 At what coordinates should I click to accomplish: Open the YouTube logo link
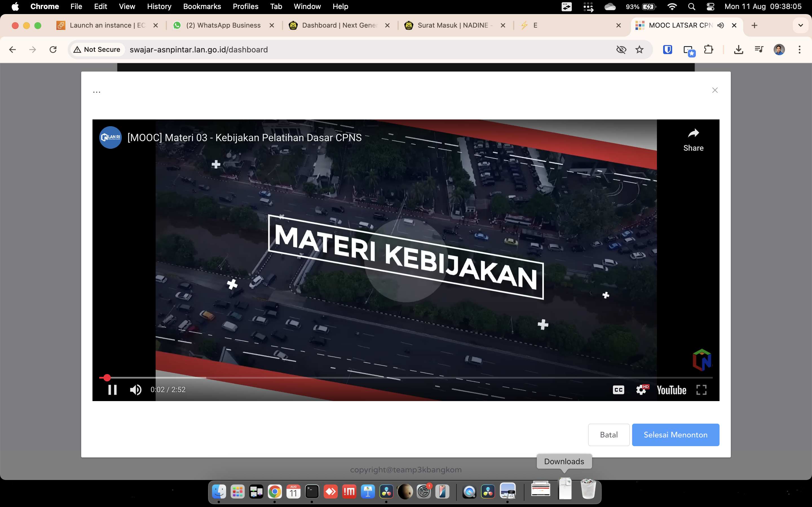pyautogui.click(x=671, y=390)
